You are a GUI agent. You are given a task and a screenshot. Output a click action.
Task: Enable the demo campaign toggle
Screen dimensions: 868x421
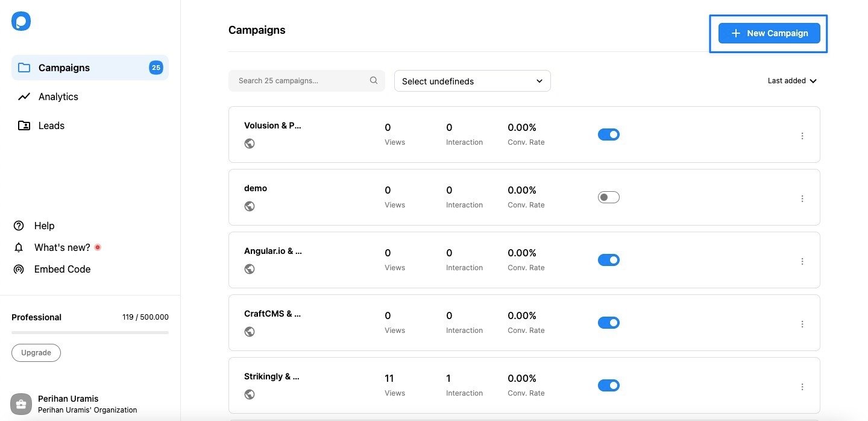point(609,197)
